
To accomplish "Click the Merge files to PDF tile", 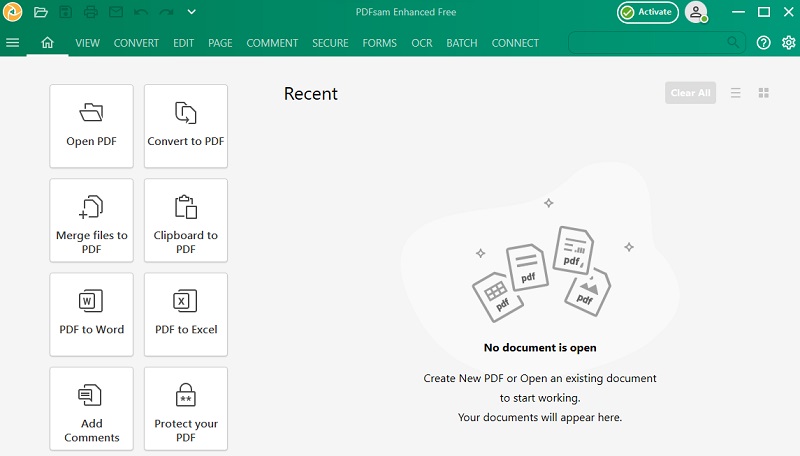I will coord(91,220).
